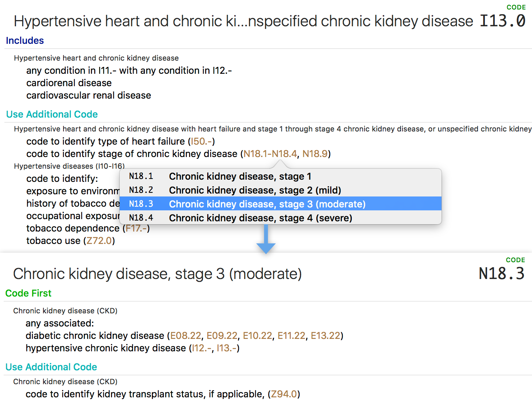Follow the E11.22 code link

point(291,336)
